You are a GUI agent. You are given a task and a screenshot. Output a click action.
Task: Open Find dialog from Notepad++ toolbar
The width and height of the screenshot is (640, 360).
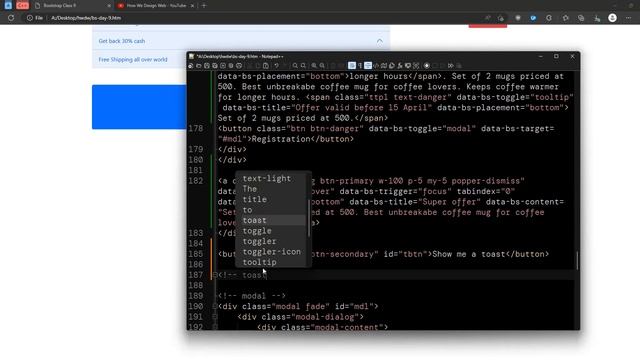point(295,66)
